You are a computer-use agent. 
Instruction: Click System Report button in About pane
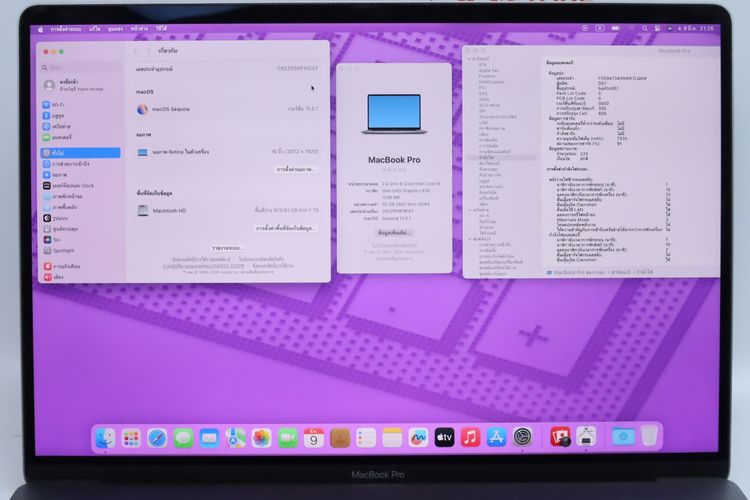[227, 248]
